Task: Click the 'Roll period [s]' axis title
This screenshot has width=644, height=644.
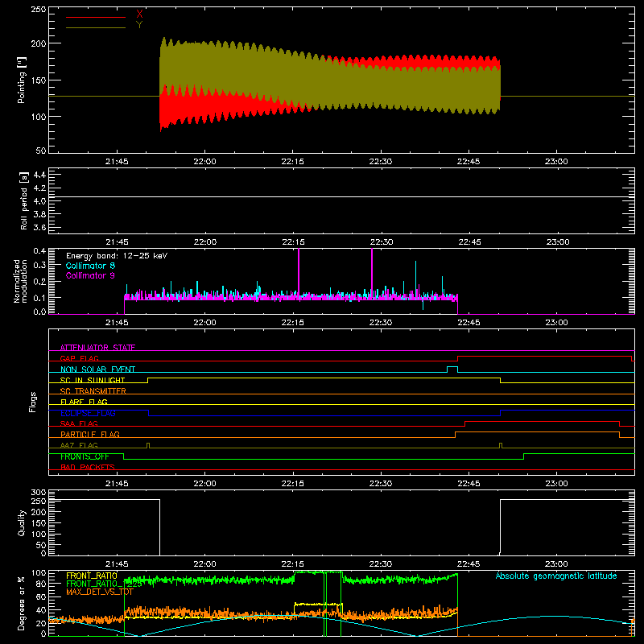Action: coord(24,200)
